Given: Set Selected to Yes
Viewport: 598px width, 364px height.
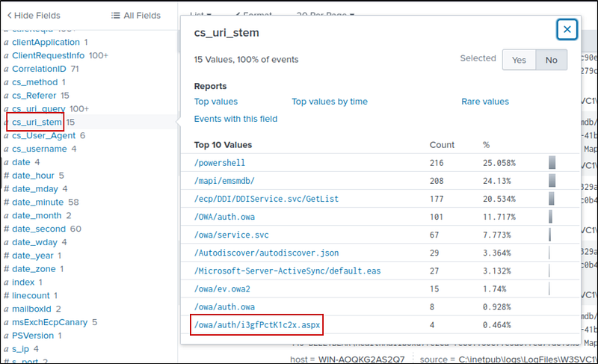Looking at the screenshot, I should pyautogui.click(x=519, y=61).
